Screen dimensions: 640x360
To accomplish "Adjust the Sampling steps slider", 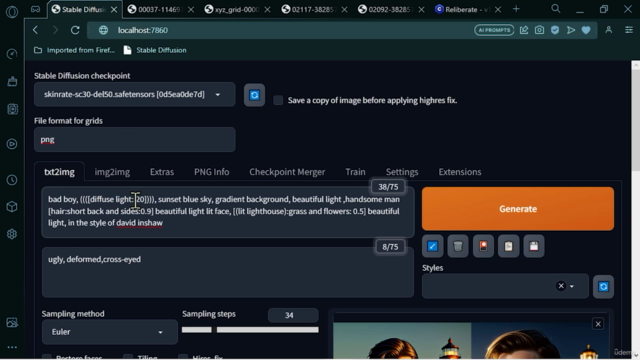I will click(x=250, y=330).
